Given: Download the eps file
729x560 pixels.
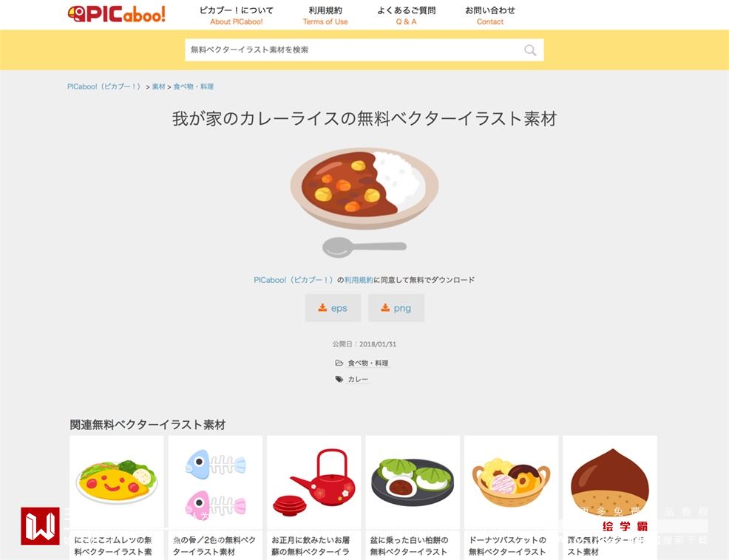Looking at the screenshot, I should click(x=333, y=307).
